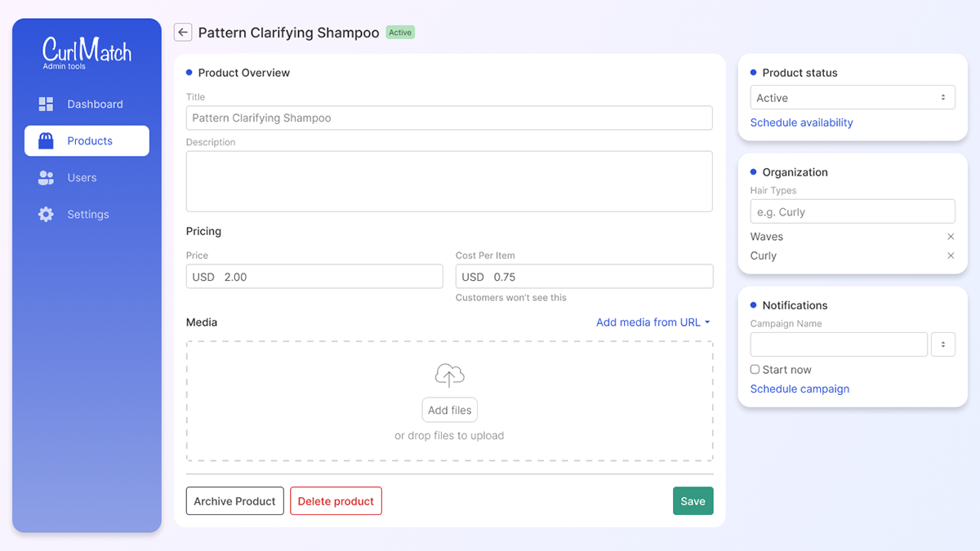Enable the Start now checkbox
Viewport: 980px width, 551px height.
pyautogui.click(x=755, y=370)
